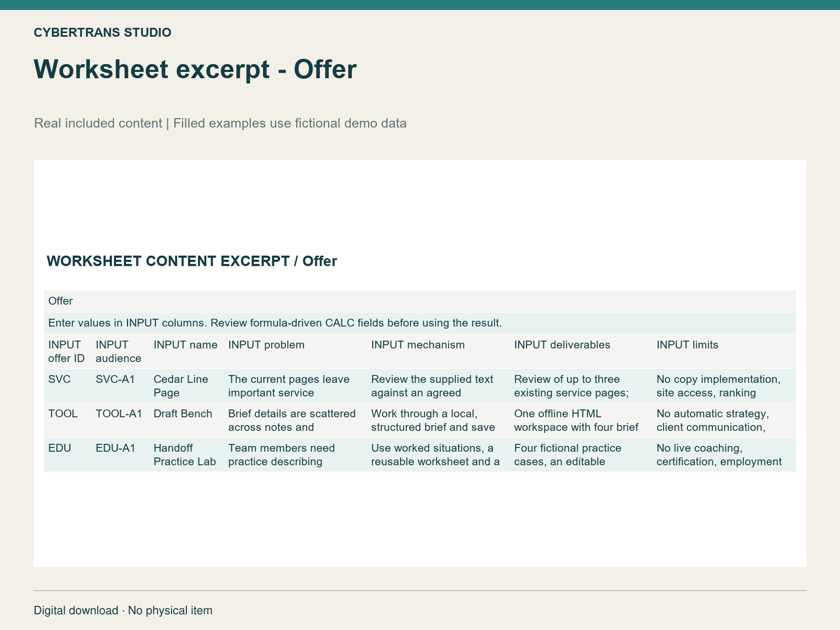Click 'Review the supplied text against an agreed' cell
The image size is (840, 630).
pos(438,386)
